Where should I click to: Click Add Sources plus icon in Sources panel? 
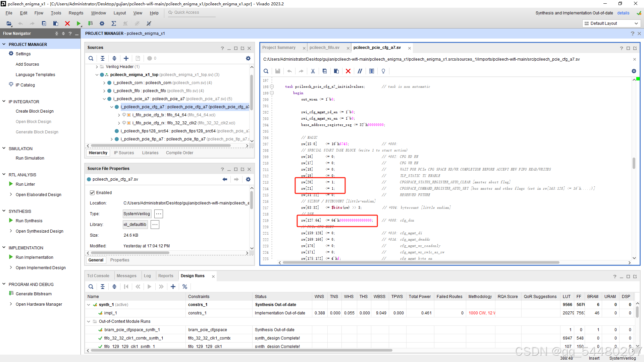[126, 58]
